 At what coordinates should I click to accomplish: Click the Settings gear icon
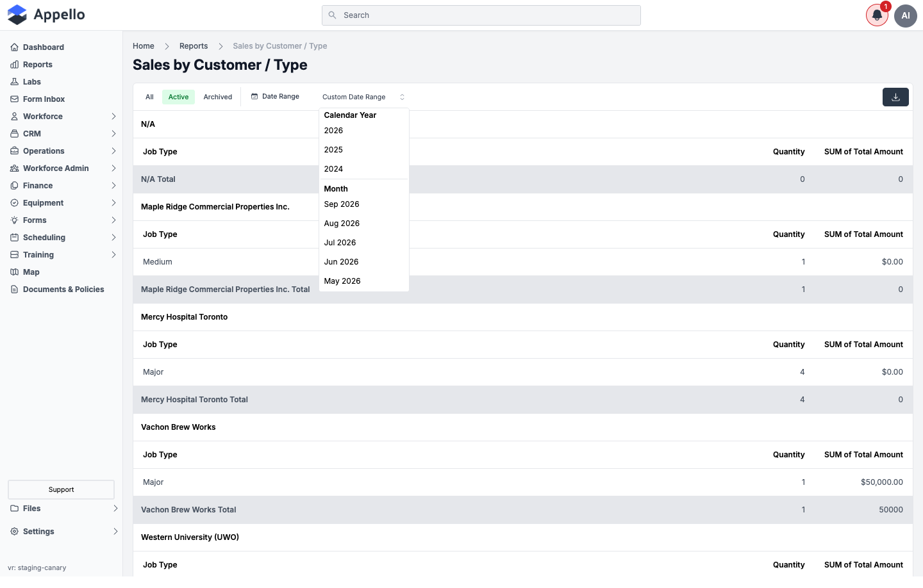(14, 532)
